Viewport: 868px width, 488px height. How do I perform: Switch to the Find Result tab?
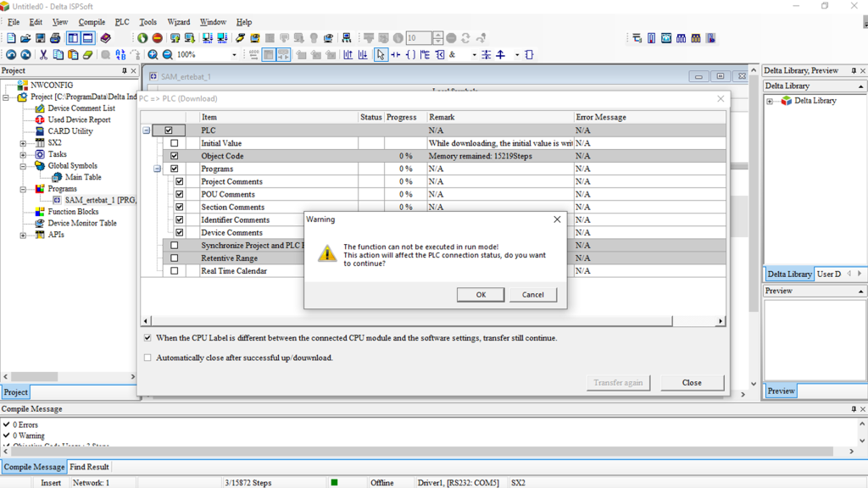coord(89,467)
